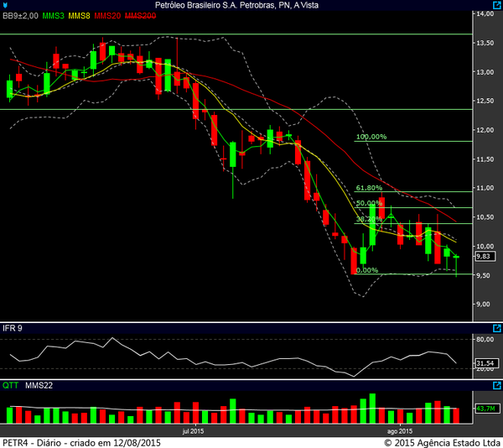Click the Petróleo Brasileiro chart title
This screenshot has height=448, width=503.
click(x=243, y=5)
